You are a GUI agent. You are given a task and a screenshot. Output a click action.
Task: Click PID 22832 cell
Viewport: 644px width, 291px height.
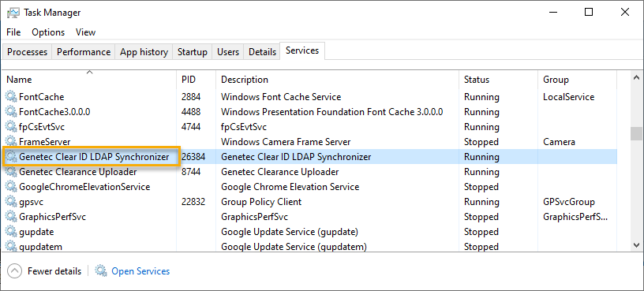point(193,202)
